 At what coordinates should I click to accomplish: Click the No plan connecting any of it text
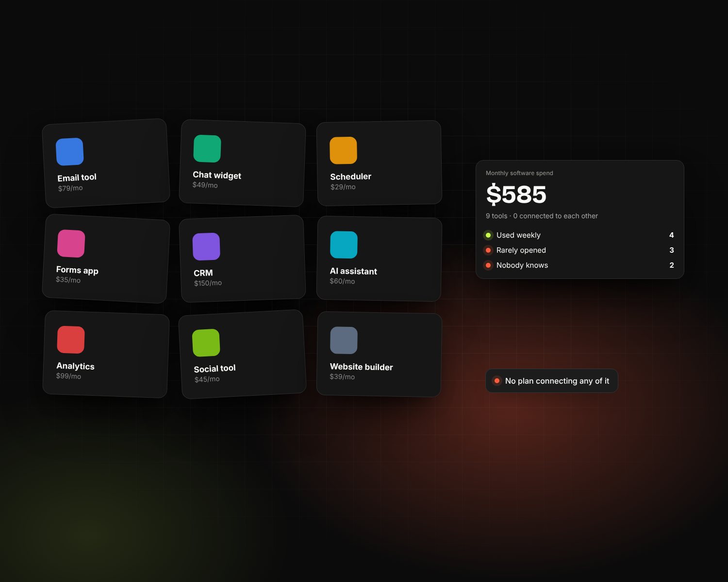point(557,381)
